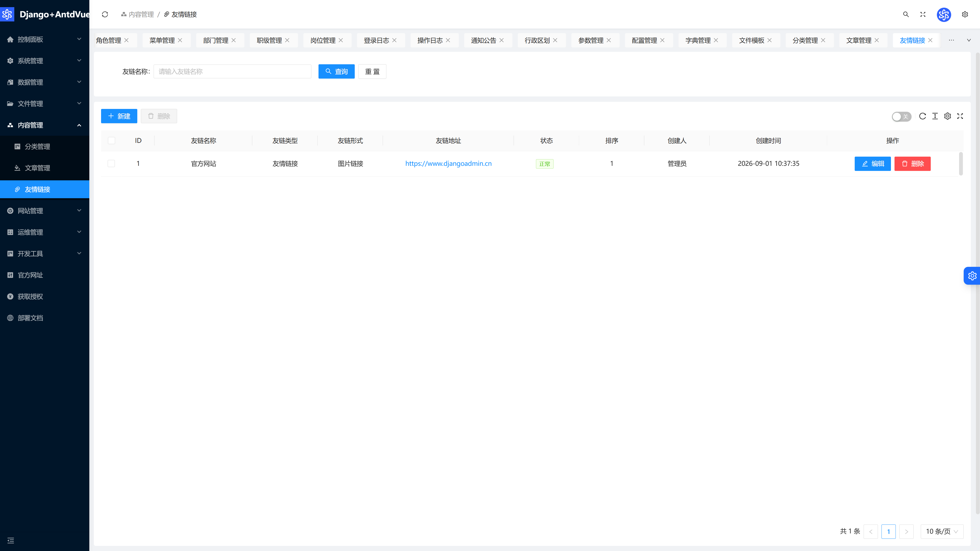Select the checkbox for row 官方网站

coord(112,164)
